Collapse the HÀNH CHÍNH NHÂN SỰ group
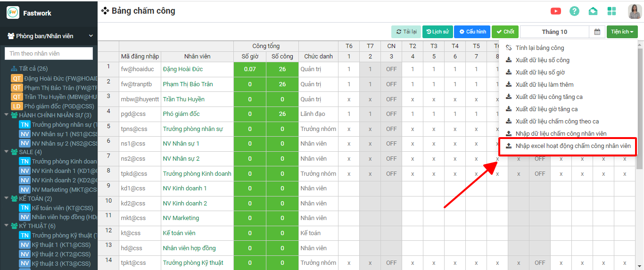This screenshot has width=644, height=270. 7,115
